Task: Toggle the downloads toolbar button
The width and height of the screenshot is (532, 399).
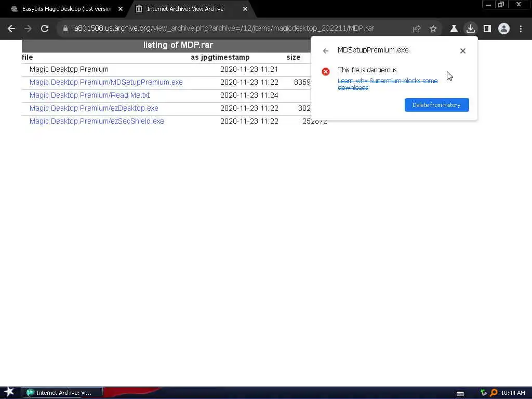Action: [x=471, y=29]
